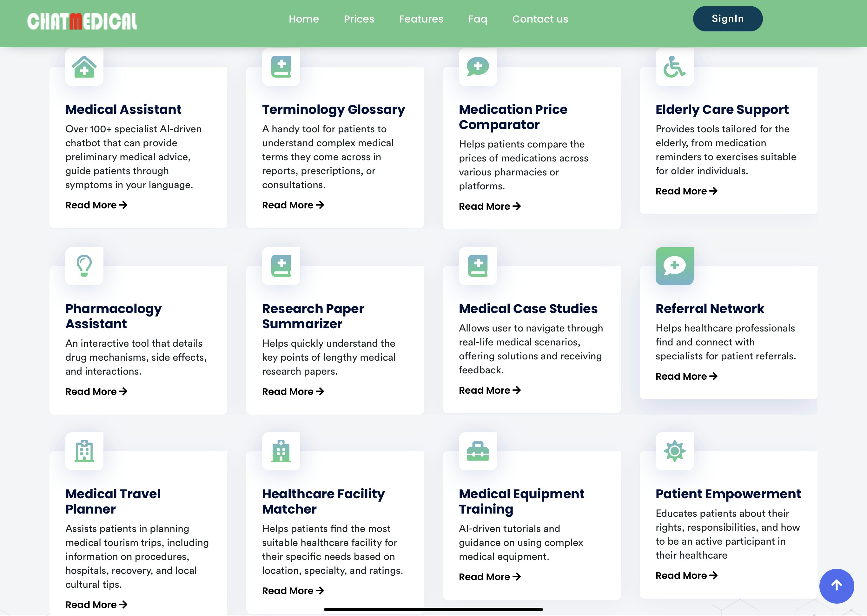867x616 pixels.
Task: Click the highlighted Referral Network chat icon
Action: click(x=674, y=266)
